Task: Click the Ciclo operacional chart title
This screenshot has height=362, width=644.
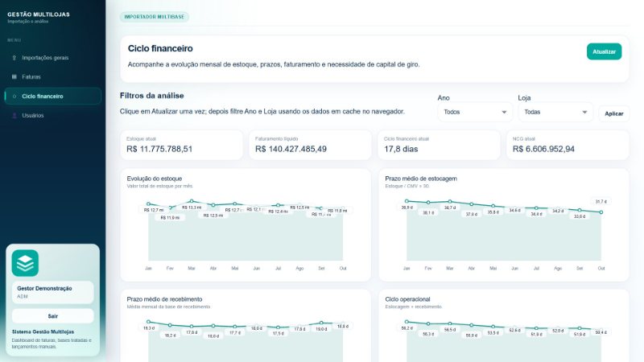Action: click(x=408, y=299)
